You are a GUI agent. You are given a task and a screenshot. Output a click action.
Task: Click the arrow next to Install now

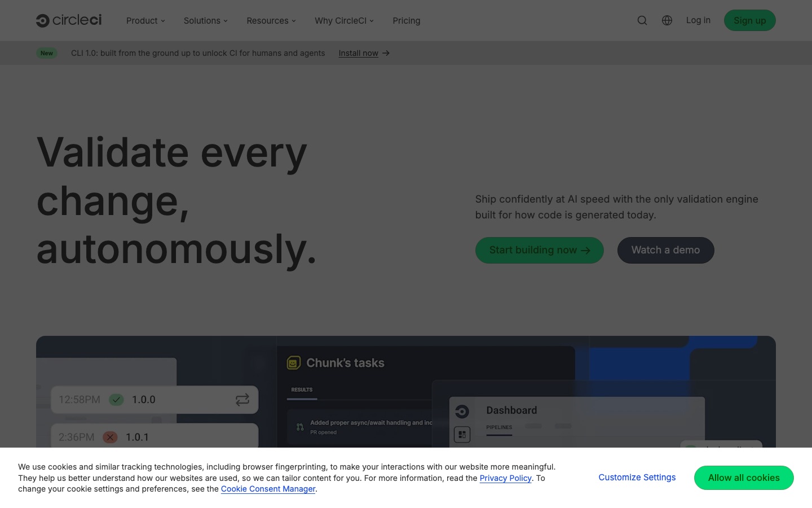coord(386,53)
